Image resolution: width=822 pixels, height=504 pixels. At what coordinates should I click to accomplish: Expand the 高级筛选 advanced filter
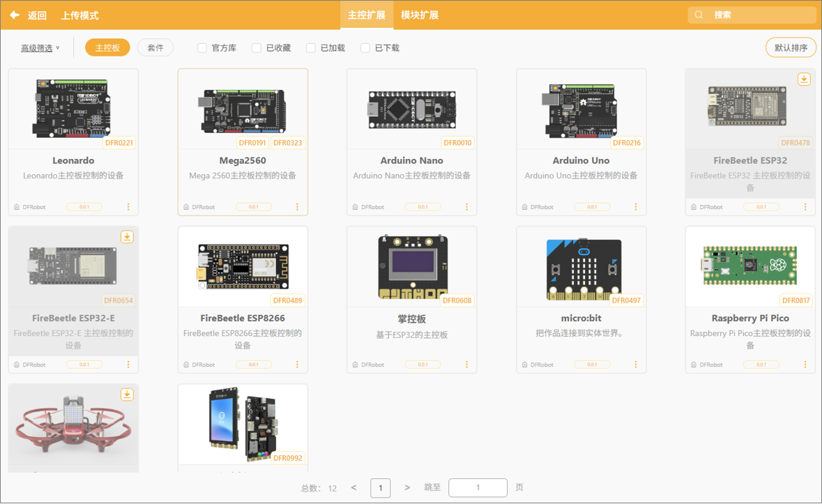[40, 48]
